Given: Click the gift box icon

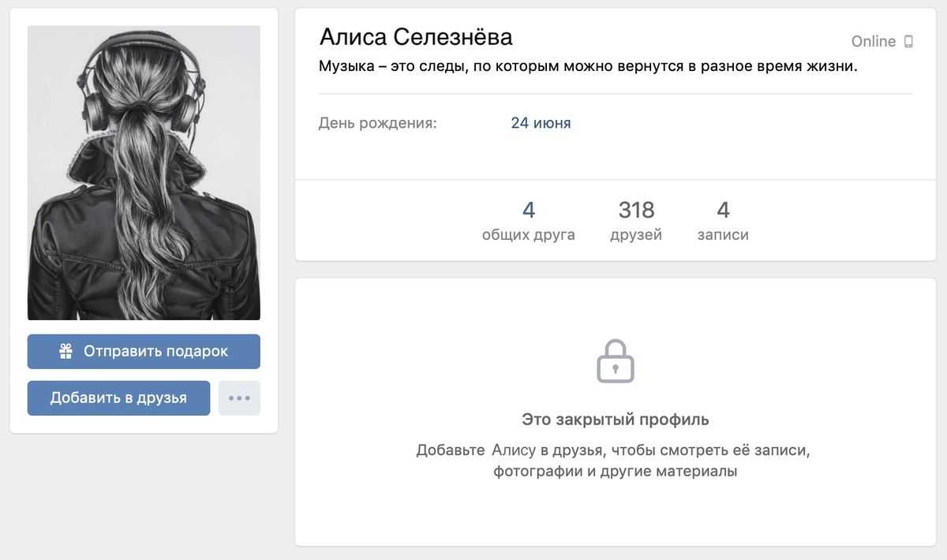Looking at the screenshot, I should (66, 352).
